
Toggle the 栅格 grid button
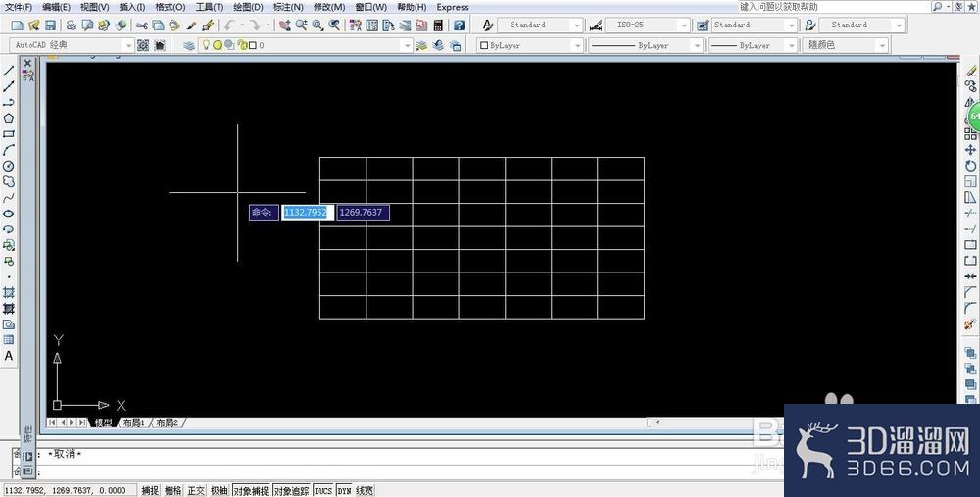(x=173, y=491)
